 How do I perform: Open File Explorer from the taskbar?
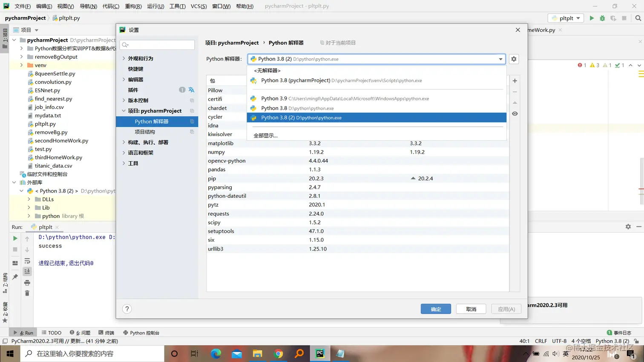(x=258, y=353)
